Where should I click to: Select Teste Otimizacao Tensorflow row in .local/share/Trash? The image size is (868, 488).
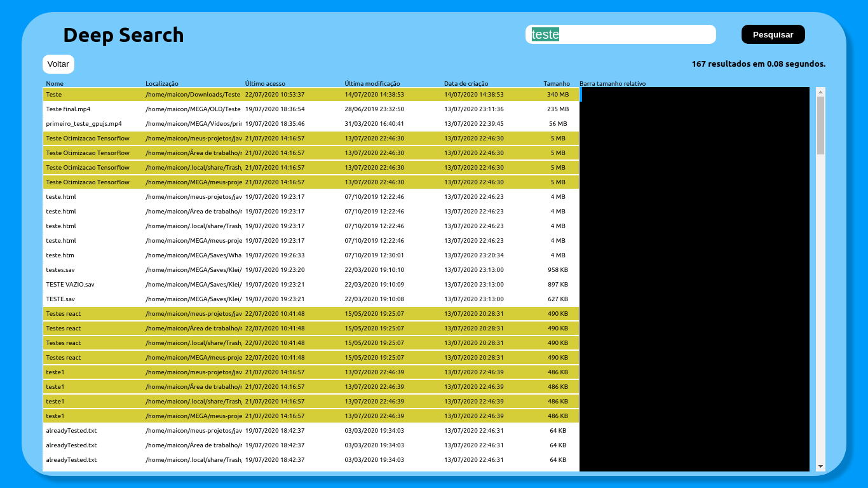[x=311, y=168]
